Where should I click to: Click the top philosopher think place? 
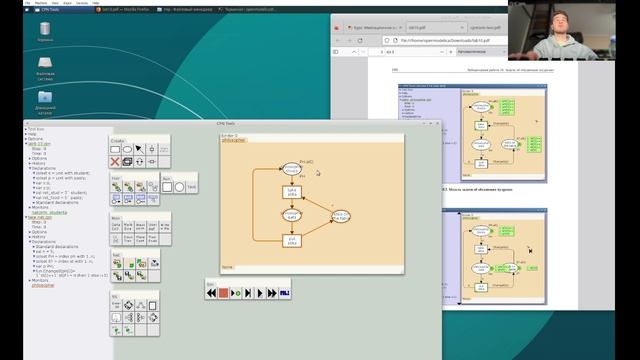pyautogui.click(x=292, y=169)
